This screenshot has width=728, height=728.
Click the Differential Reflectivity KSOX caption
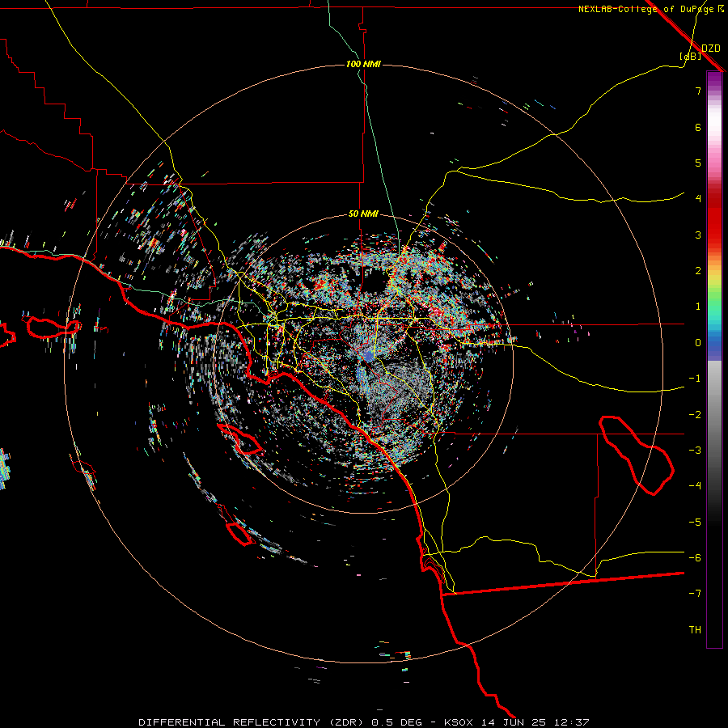pyautogui.click(x=364, y=722)
